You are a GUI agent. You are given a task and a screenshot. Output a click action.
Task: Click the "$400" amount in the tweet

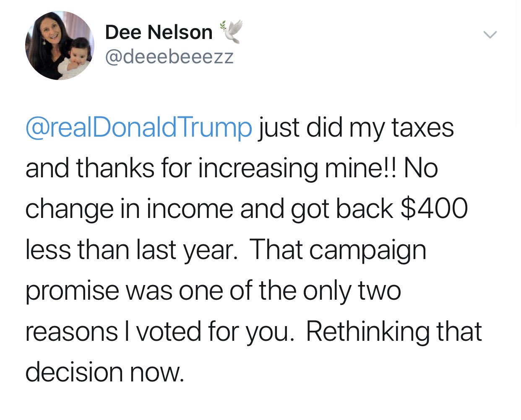[434, 208]
